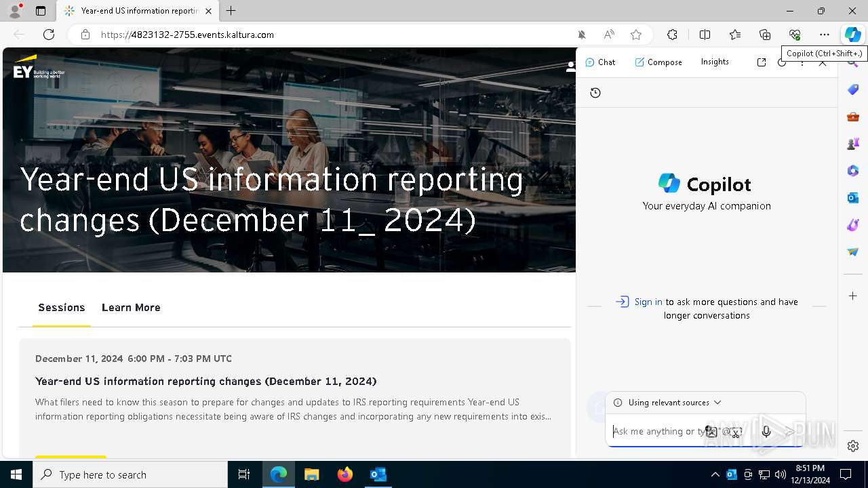The width and height of the screenshot is (868, 488).
Task: Refresh the Copilot pane
Action: [x=782, y=64]
